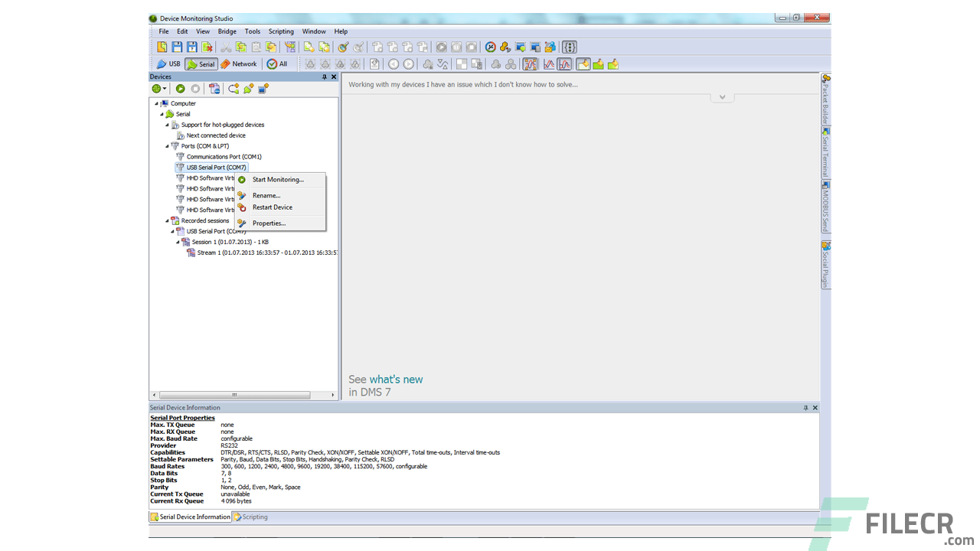980x551 pixels.
Task: Open the File menu
Action: (164, 31)
